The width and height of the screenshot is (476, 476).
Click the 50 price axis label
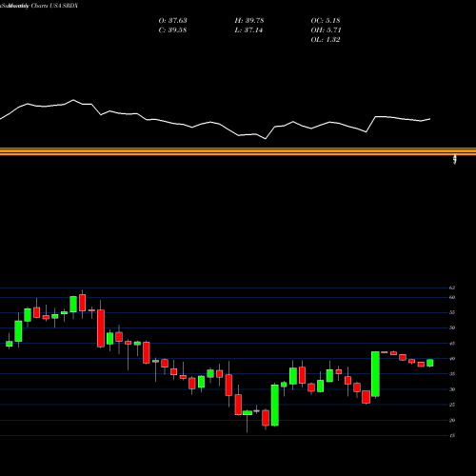[x=452, y=327]
